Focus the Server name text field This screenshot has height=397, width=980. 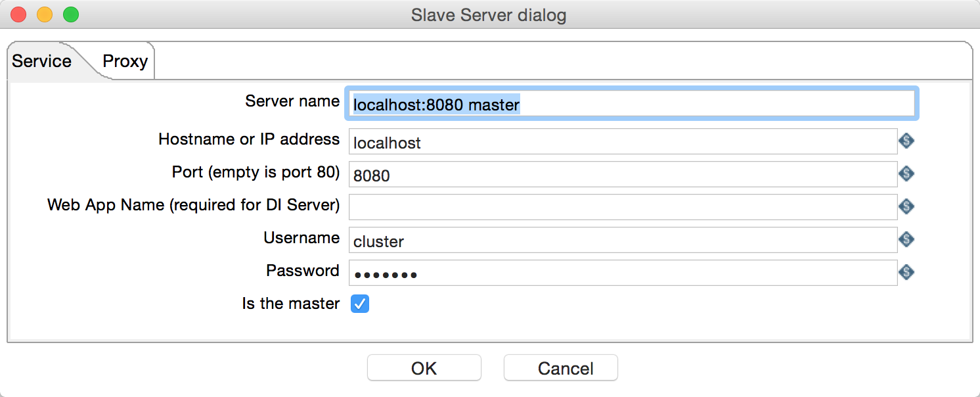[x=631, y=105]
